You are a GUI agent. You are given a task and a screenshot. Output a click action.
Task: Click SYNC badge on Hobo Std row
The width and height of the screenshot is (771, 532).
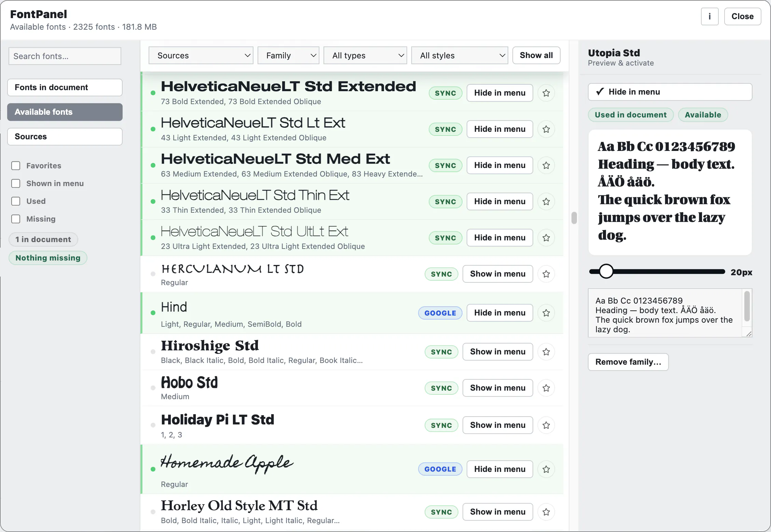pos(441,388)
